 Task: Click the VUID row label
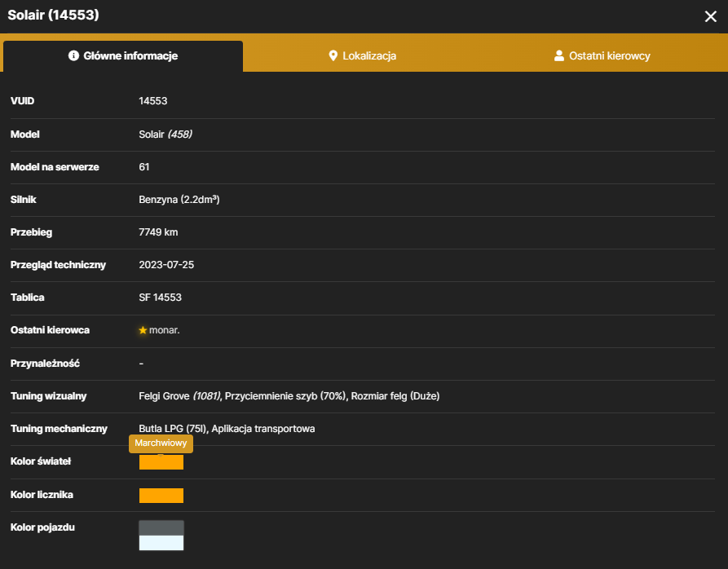tap(22, 101)
